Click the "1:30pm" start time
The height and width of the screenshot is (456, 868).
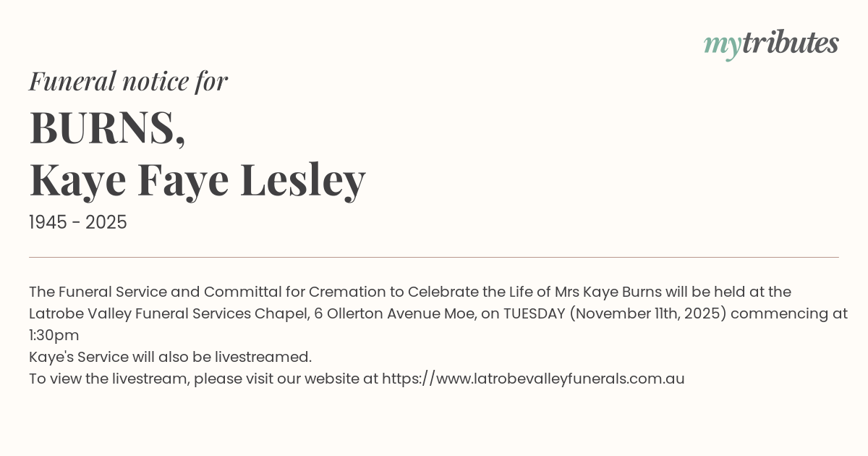(x=54, y=335)
